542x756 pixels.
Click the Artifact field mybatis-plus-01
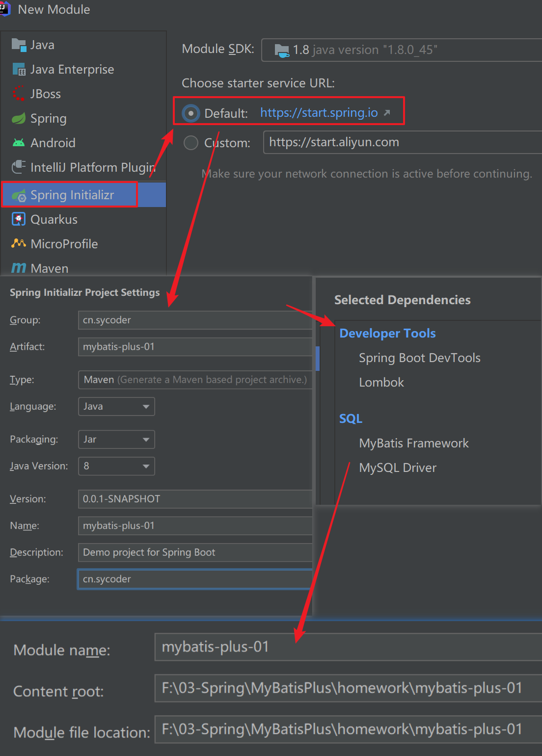click(195, 347)
